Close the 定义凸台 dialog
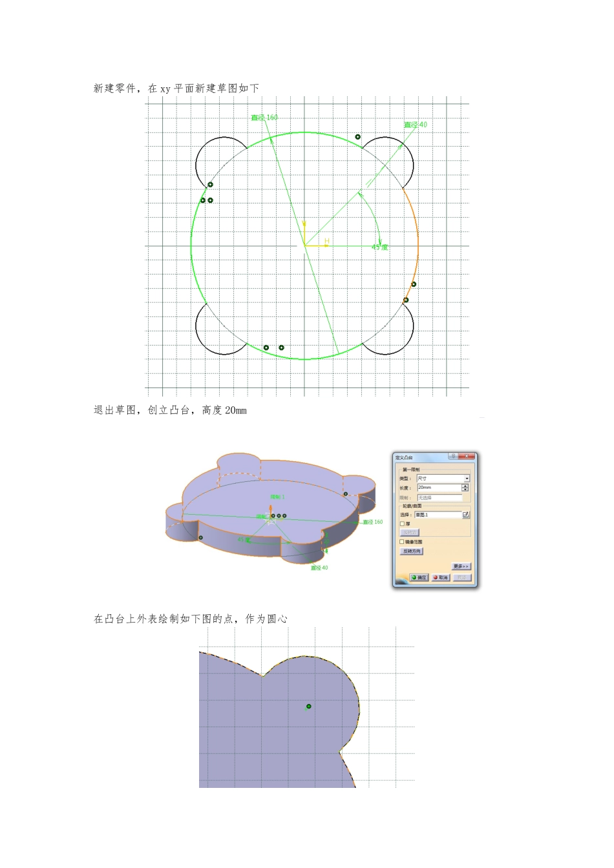The height and width of the screenshot is (868, 614). [467, 456]
